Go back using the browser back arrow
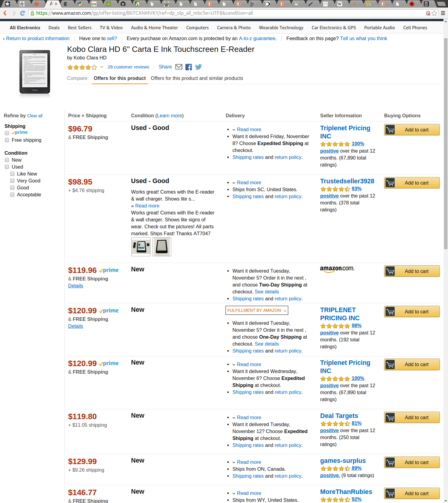This screenshot has width=448, height=503. 5,13
